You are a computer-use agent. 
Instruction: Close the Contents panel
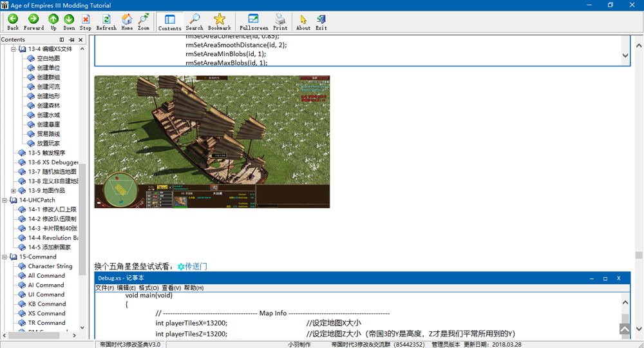point(80,40)
